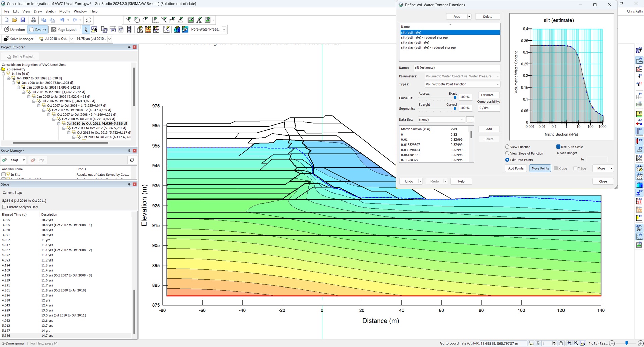Click the refresh icon in Solve Manager panel
The width and height of the screenshot is (644, 347).
coord(132,160)
